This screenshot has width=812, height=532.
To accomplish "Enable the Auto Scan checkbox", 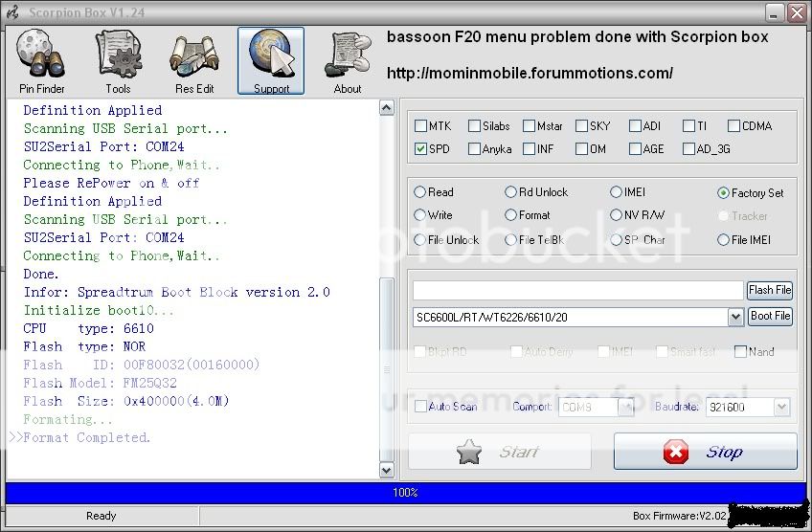I will 420,407.
